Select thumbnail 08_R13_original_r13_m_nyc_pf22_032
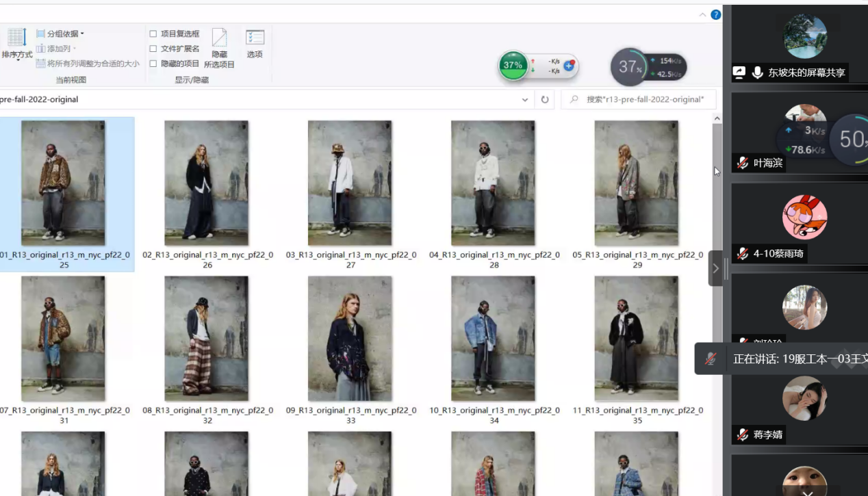Viewport: 868px width, 496px height. pos(207,339)
